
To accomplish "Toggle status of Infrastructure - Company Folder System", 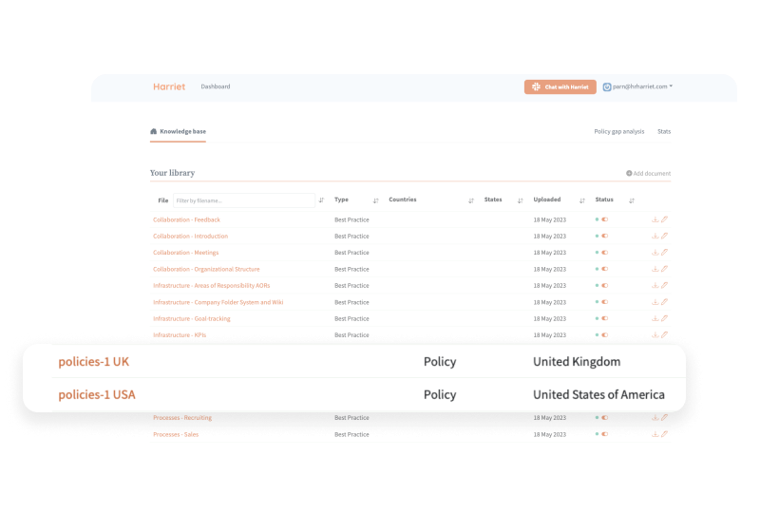I will (605, 302).
